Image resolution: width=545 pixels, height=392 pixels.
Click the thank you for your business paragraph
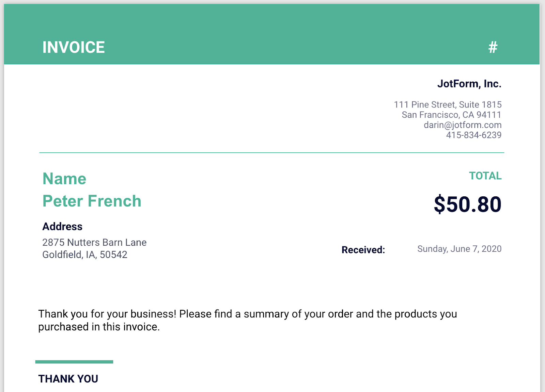point(247,320)
